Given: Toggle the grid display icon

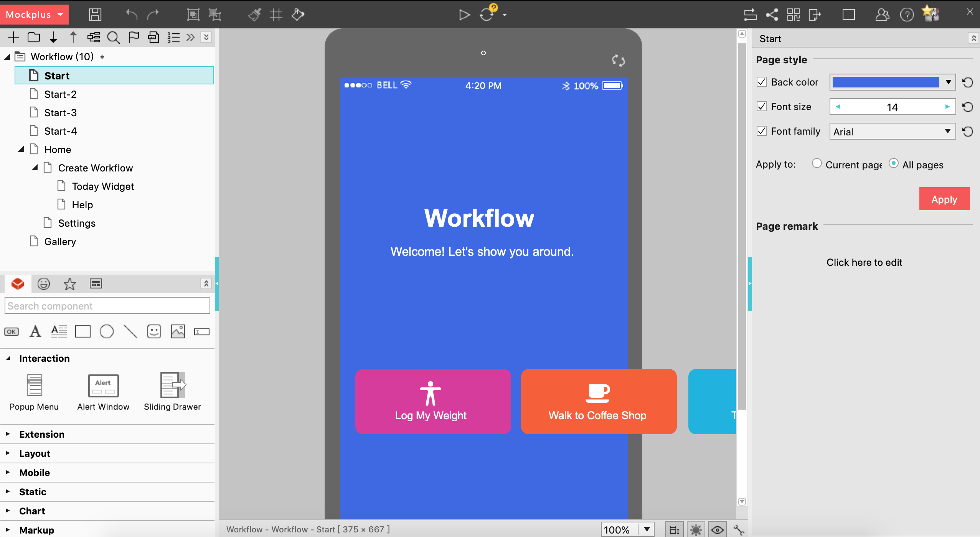Looking at the screenshot, I should pyautogui.click(x=276, y=15).
